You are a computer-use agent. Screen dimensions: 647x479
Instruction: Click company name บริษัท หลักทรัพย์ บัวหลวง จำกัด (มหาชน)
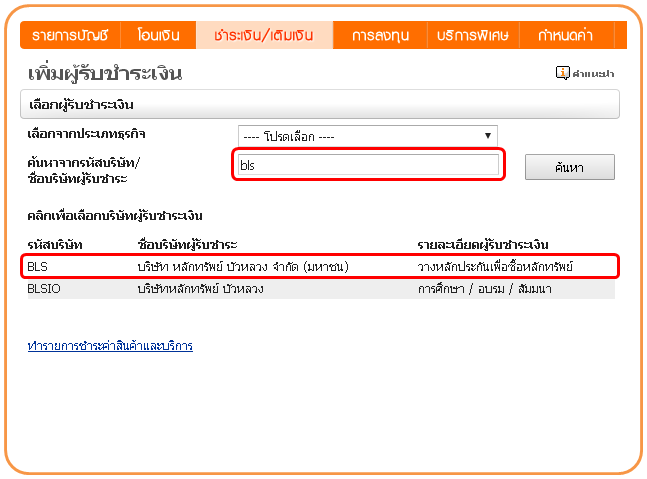[243, 267]
